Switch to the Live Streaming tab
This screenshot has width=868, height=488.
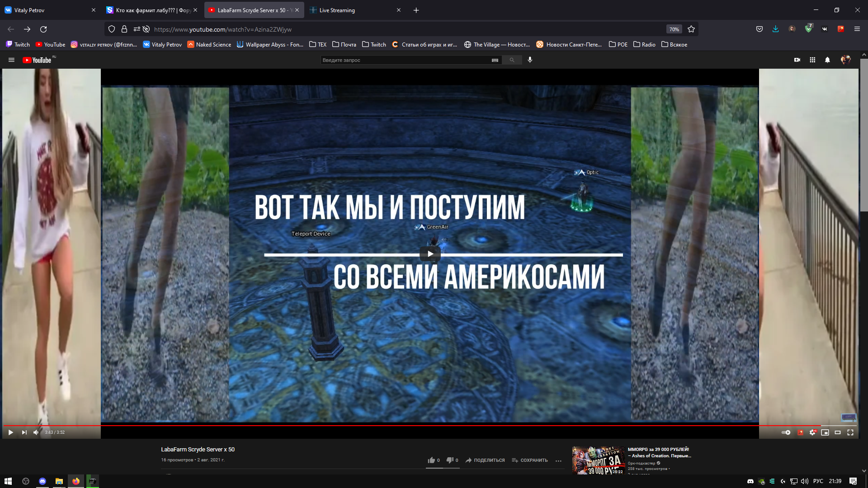click(337, 10)
